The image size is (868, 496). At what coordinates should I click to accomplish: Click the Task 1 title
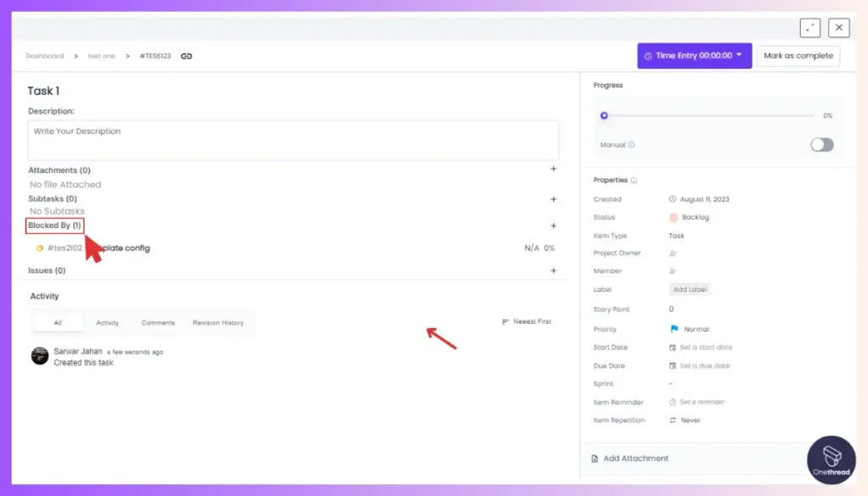click(44, 91)
